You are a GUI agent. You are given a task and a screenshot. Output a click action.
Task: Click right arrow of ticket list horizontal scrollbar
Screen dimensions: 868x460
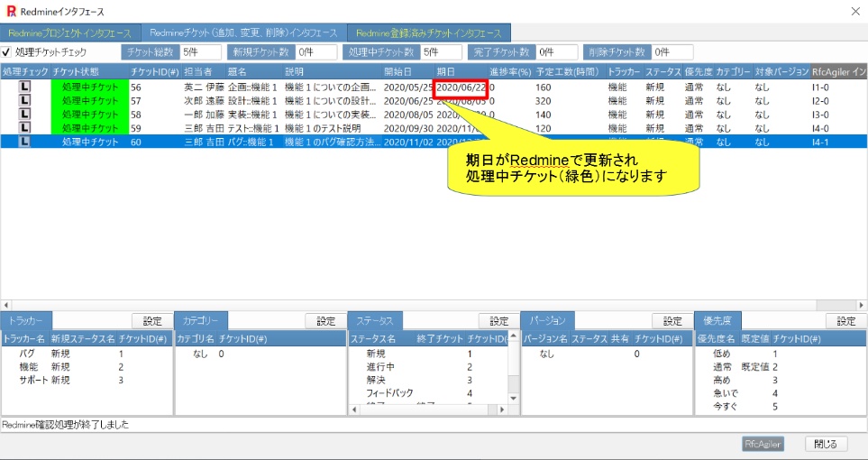click(x=862, y=306)
